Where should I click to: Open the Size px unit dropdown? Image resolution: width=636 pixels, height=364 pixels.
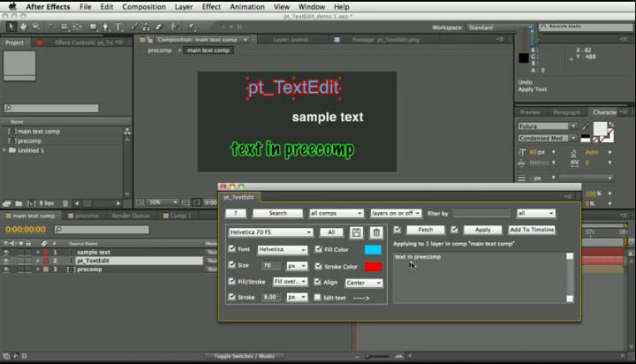[297, 266]
